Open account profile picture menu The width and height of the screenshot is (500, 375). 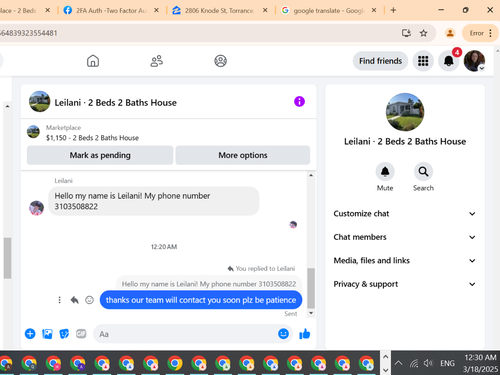click(x=474, y=61)
